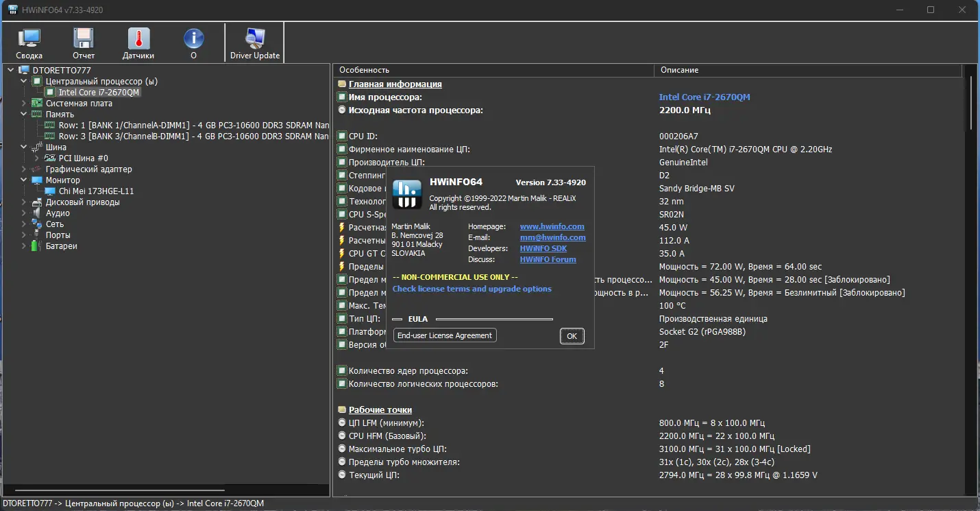Click the right pane vertical scrollbar

point(971,103)
